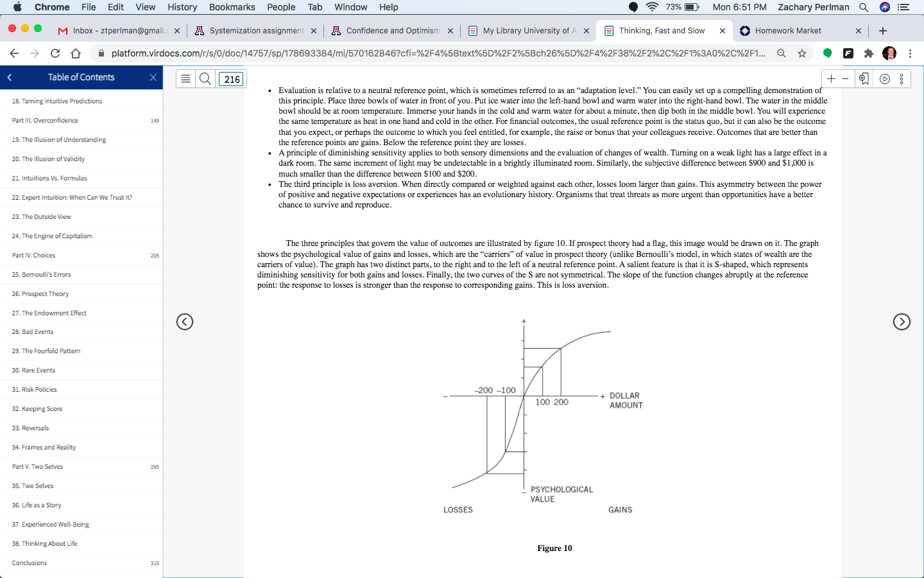924x578 pixels.
Task: Open the reader more options icon
Action: point(902,79)
